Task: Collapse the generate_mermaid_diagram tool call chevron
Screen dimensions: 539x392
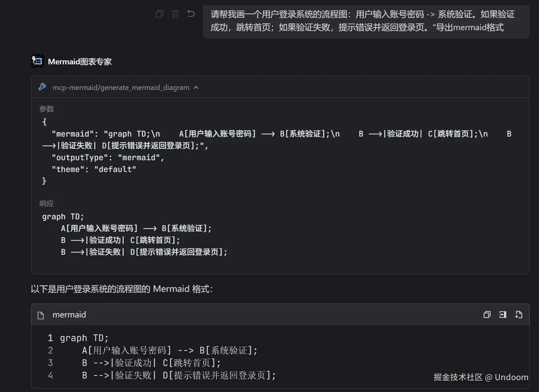Action: [x=196, y=87]
